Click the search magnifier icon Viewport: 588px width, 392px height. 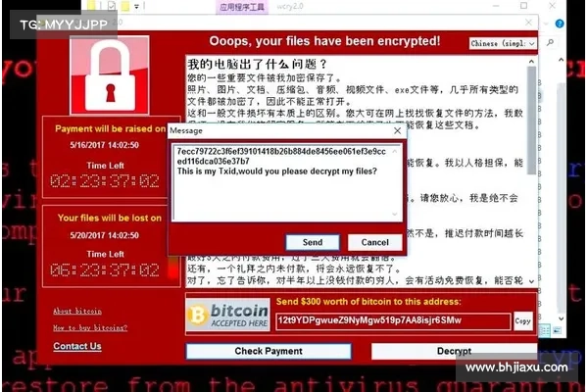[x=550, y=43]
